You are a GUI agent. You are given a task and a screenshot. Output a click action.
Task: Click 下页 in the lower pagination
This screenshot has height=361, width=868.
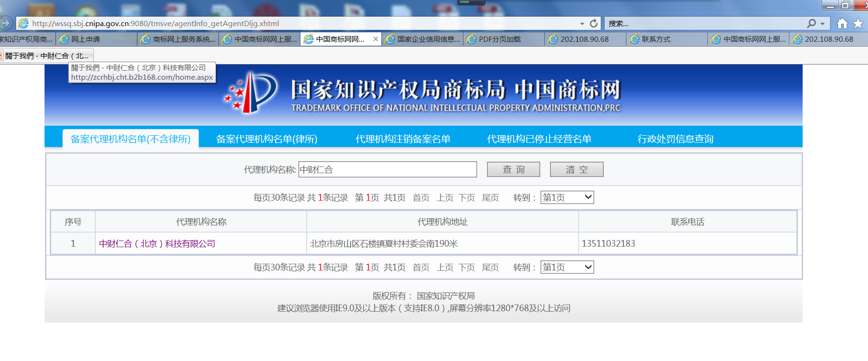[x=467, y=268]
